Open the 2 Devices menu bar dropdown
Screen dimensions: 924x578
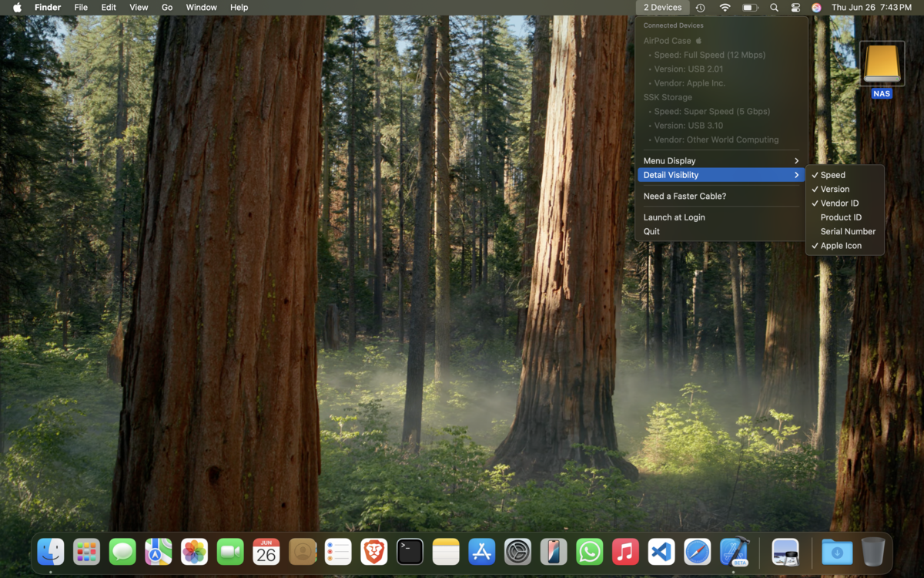(662, 8)
